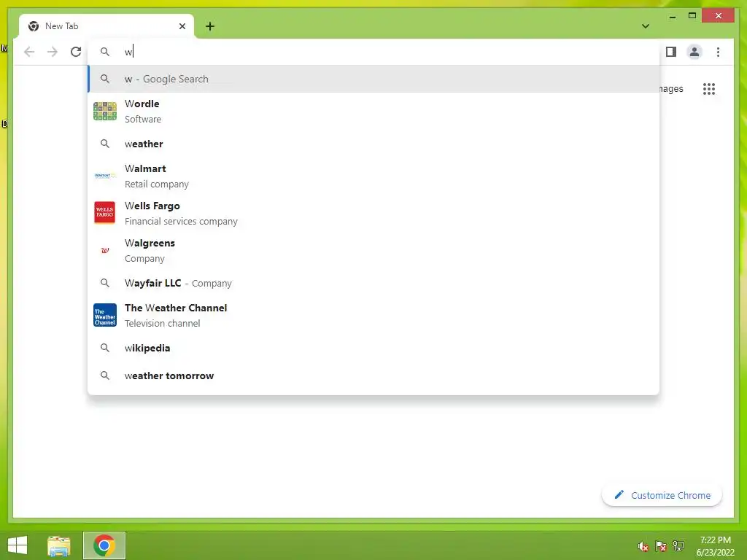747x560 pixels.
Task: Expand the tab search chevron
Action: pyautogui.click(x=645, y=26)
